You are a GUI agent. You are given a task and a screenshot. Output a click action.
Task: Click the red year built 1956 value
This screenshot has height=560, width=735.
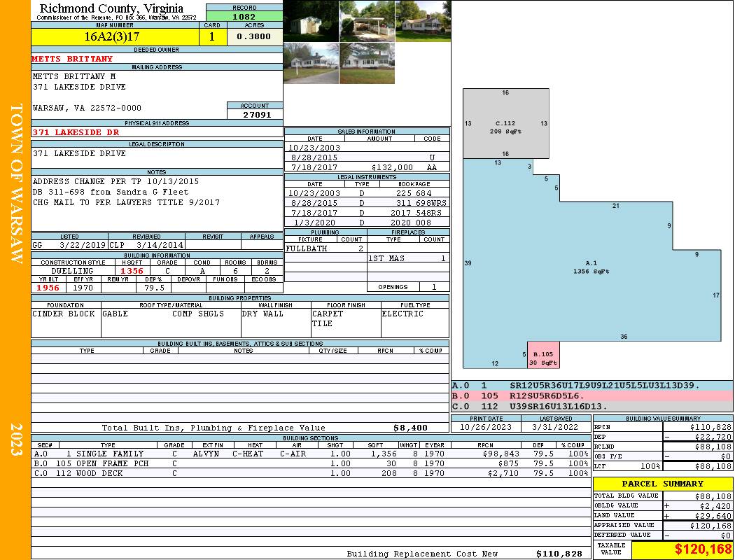click(x=48, y=288)
